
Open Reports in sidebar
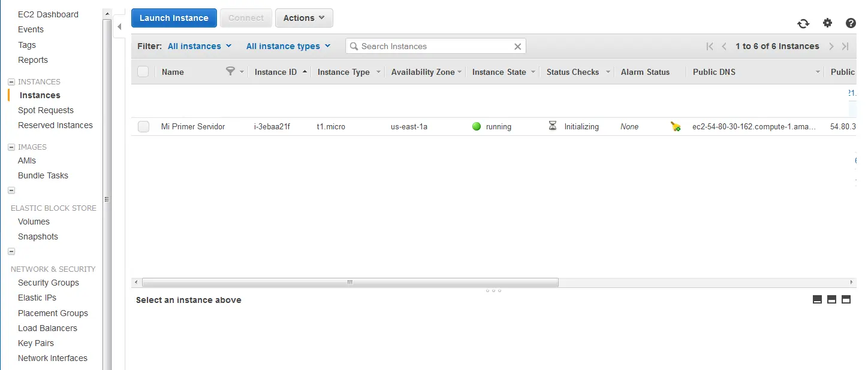click(33, 60)
